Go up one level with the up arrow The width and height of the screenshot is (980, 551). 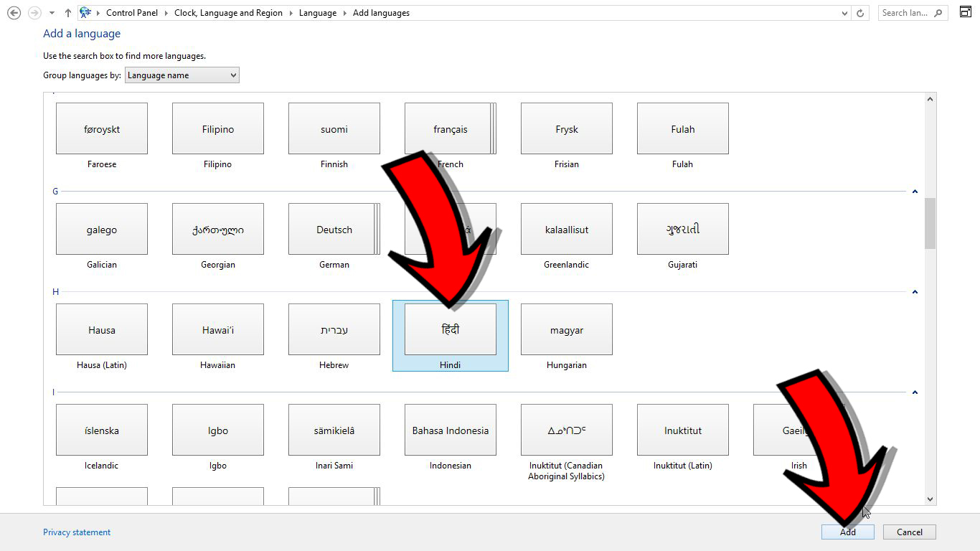(x=67, y=12)
